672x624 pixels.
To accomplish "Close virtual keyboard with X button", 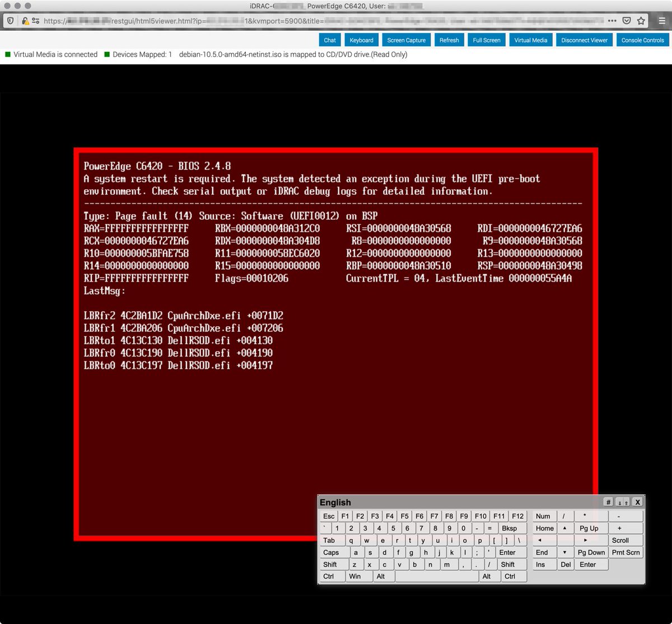I will click(637, 502).
